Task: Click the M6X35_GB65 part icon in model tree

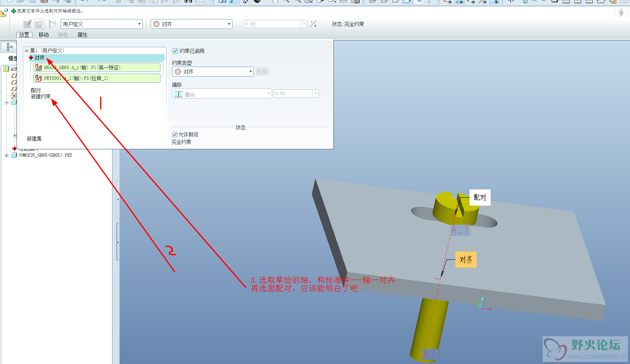Action: tap(14, 155)
